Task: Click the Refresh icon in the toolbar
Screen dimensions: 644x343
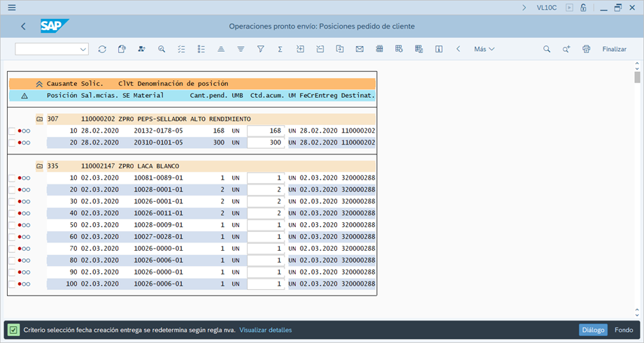Action: 102,49
